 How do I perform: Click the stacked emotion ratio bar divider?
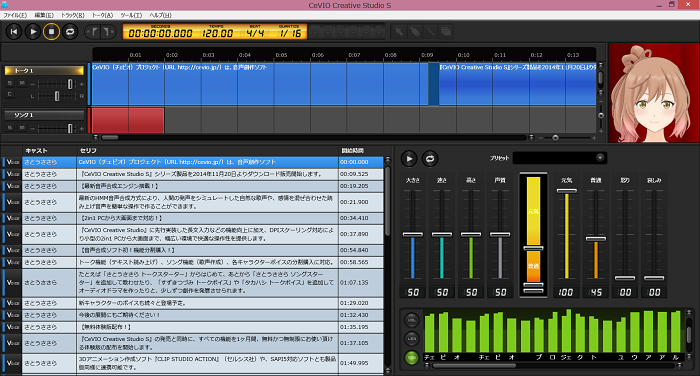pos(533,248)
